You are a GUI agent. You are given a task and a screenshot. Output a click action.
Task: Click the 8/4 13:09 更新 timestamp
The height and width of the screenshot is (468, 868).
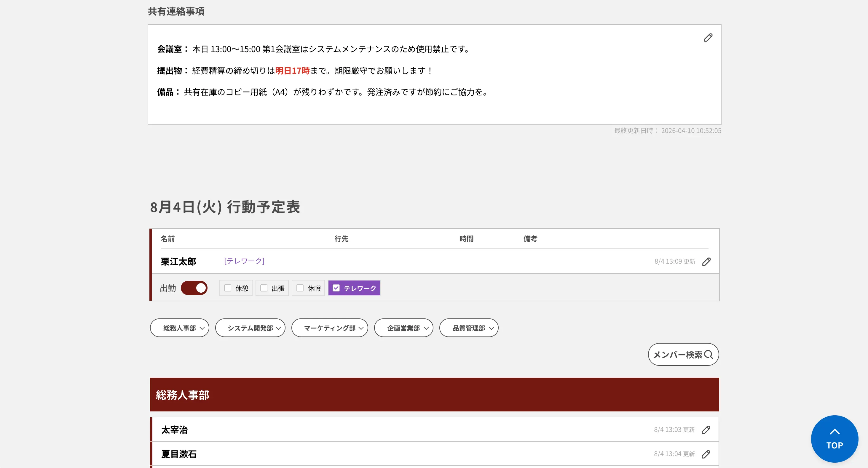675,262
